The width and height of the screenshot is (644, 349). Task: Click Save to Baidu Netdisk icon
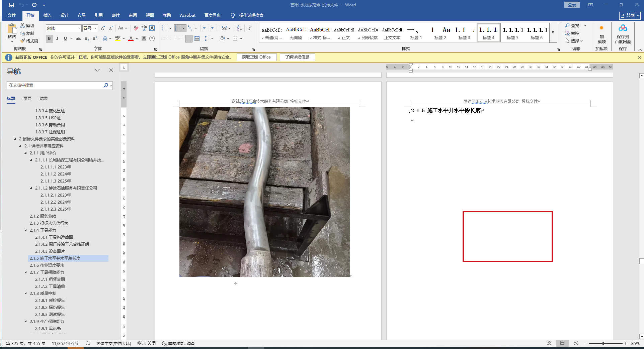[x=623, y=34]
